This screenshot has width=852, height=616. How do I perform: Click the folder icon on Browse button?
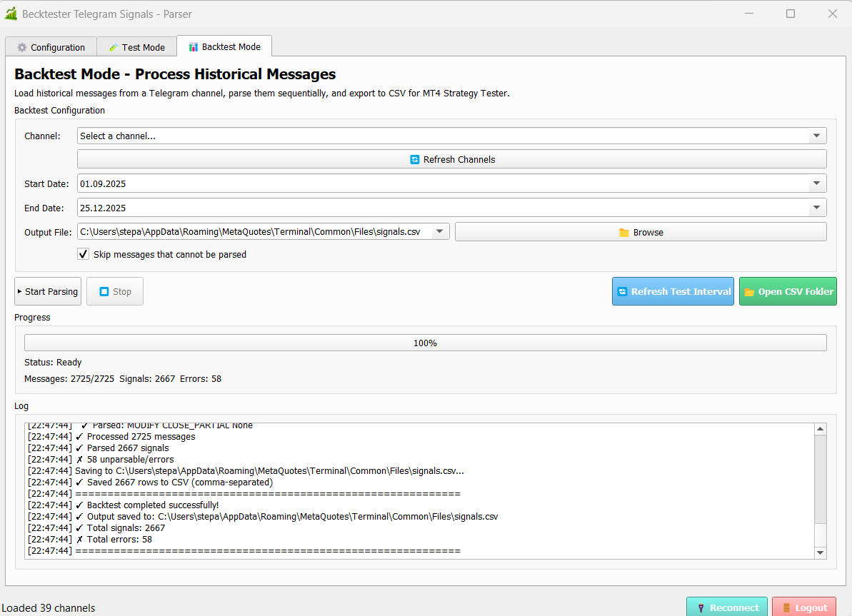(x=623, y=233)
